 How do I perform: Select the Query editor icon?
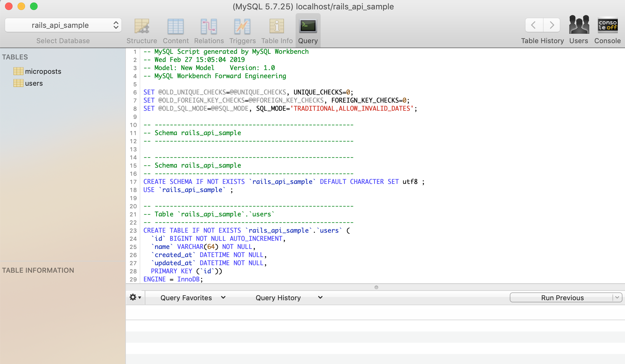pos(308,30)
